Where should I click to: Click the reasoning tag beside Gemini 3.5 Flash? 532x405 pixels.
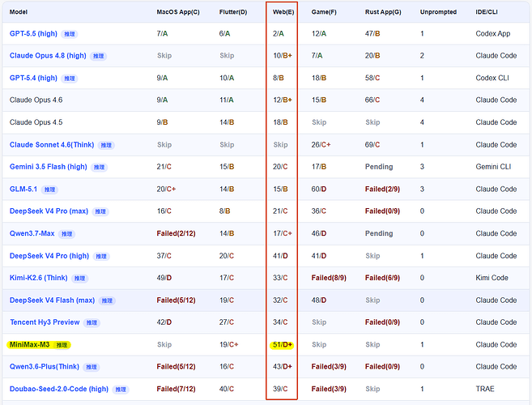[99, 167]
